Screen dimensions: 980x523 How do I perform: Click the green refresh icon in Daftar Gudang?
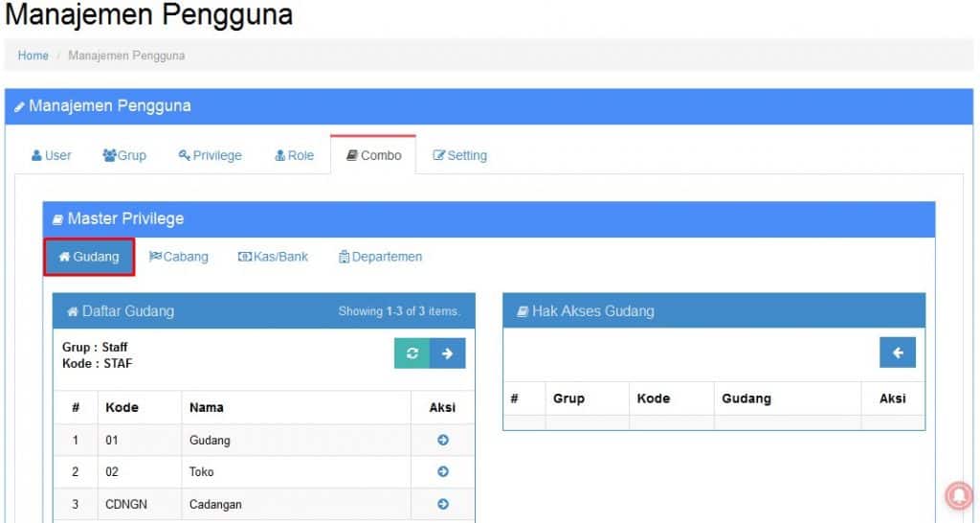coord(412,353)
